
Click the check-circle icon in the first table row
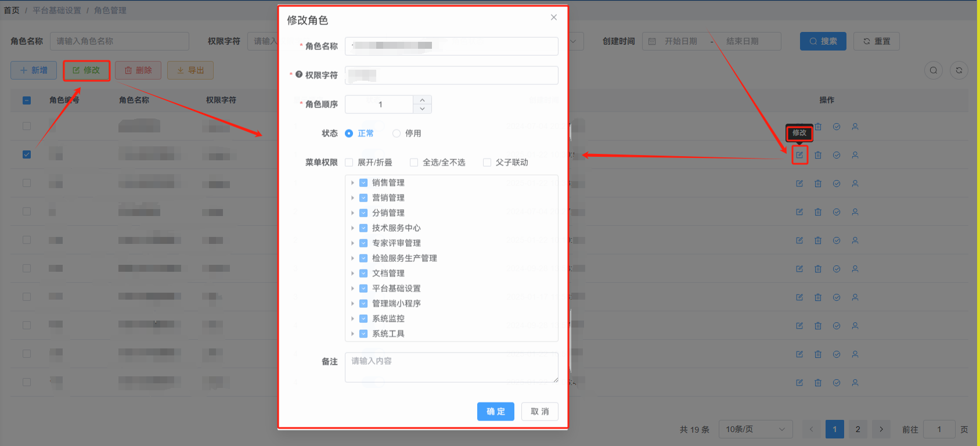coord(837,127)
